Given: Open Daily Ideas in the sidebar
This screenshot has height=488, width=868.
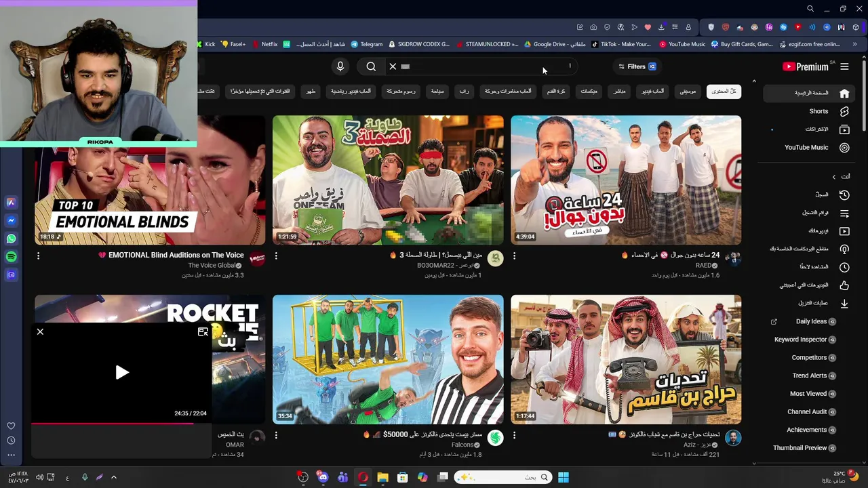Looking at the screenshot, I should (811, 321).
